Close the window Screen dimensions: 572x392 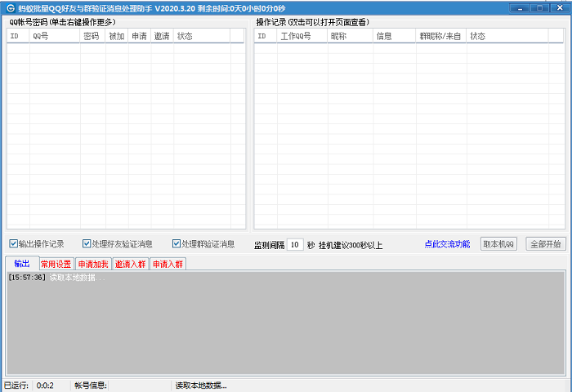coord(560,7)
